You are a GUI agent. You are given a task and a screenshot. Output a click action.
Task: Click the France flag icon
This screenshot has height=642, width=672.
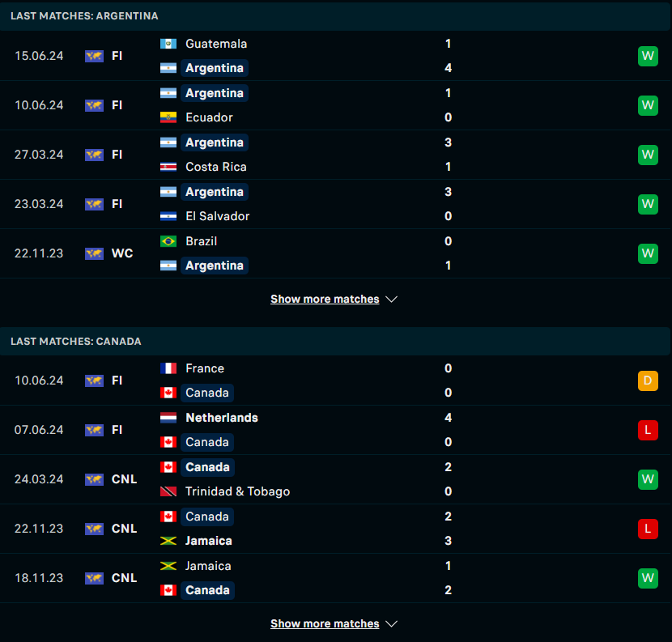pyautogui.click(x=168, y=368)
